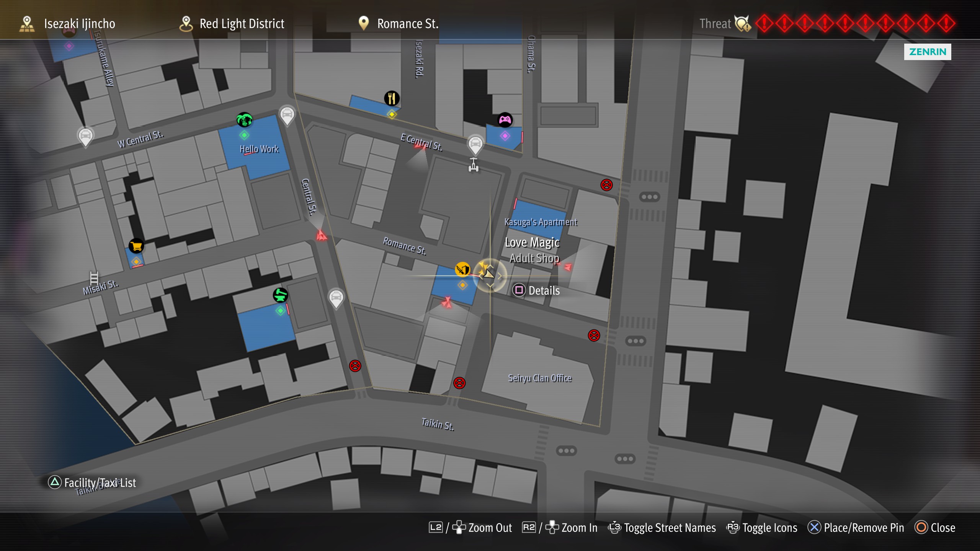The image size is (980, 551).
Task: Select the taxi pin near lower Central St.
Action: (x=336, y=298)
